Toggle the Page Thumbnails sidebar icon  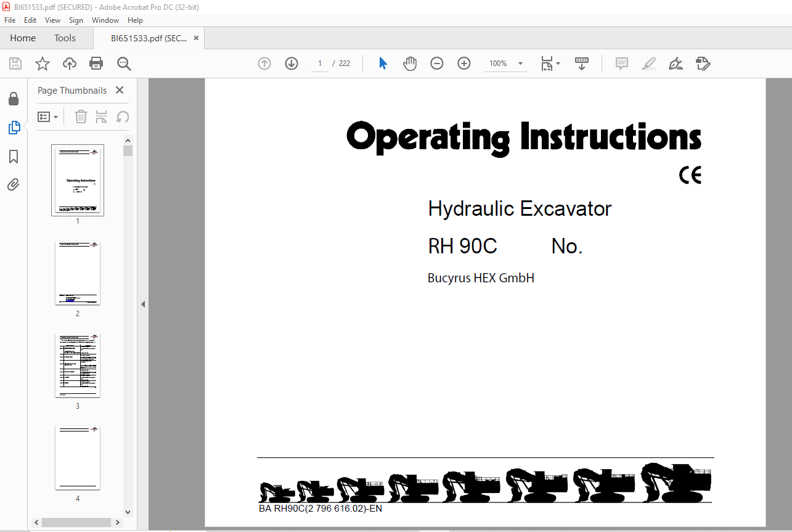pos(14,128)
